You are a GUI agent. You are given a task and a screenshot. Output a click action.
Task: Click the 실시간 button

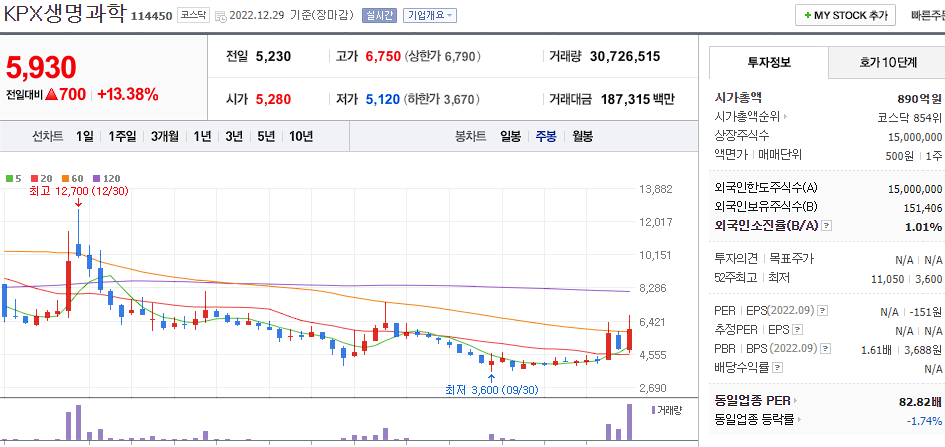[x=379, y=16]
